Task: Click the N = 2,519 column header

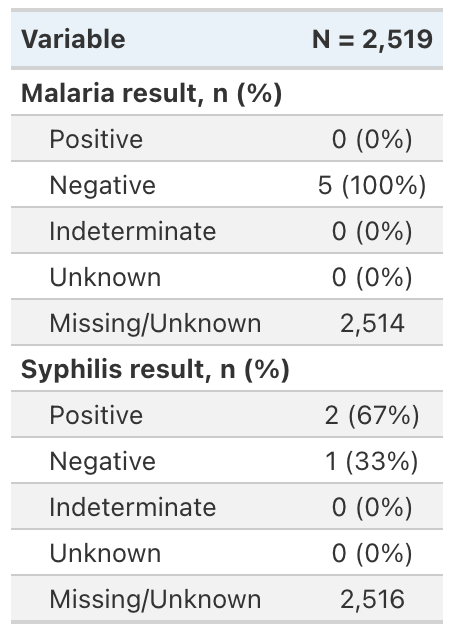Action: tap(373, 40)
